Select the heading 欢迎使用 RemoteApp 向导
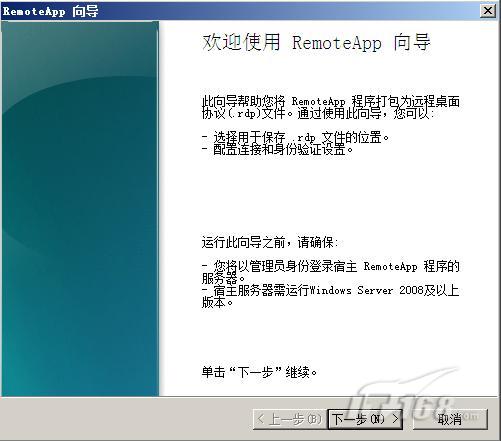 coord(316,42)
